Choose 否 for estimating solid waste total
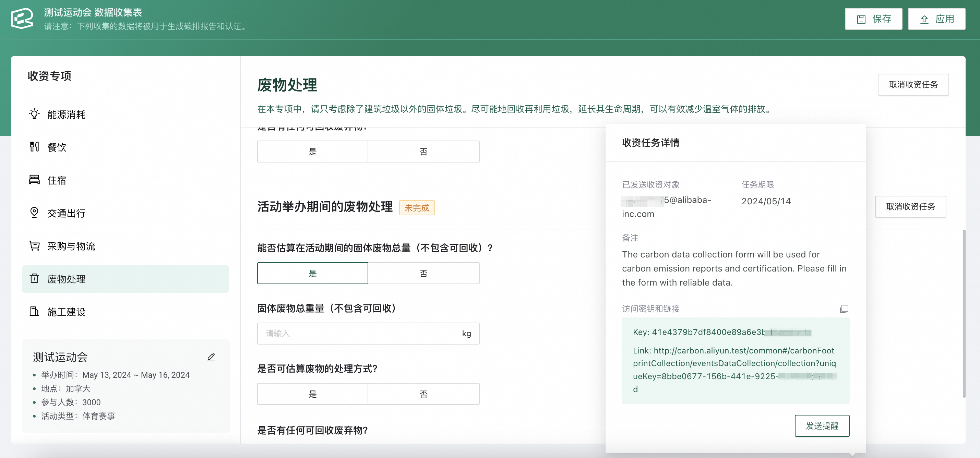The image size is (980, 458). tap(423, 273)
